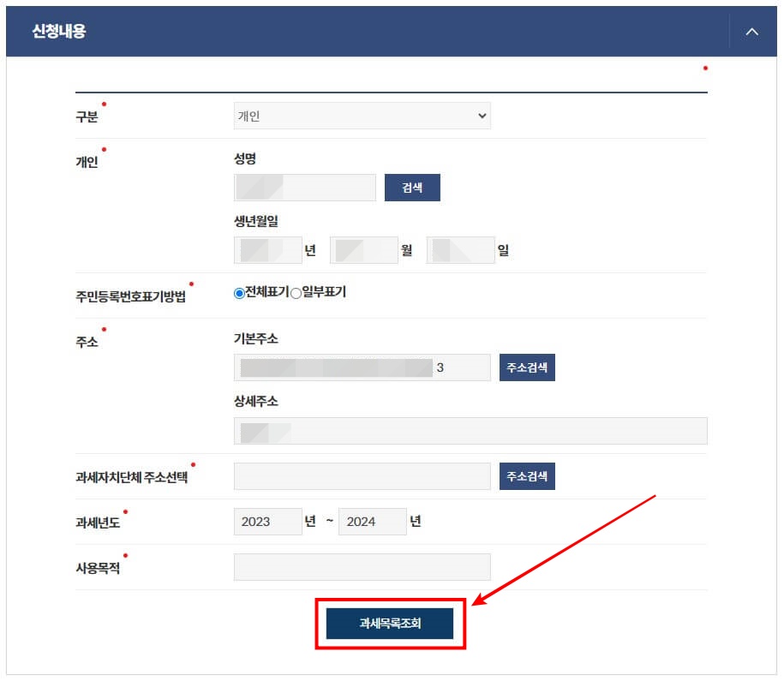This screenshot has width=784, height=681.
Task: Click the 사용목적 input field
Action: [362, 567]
